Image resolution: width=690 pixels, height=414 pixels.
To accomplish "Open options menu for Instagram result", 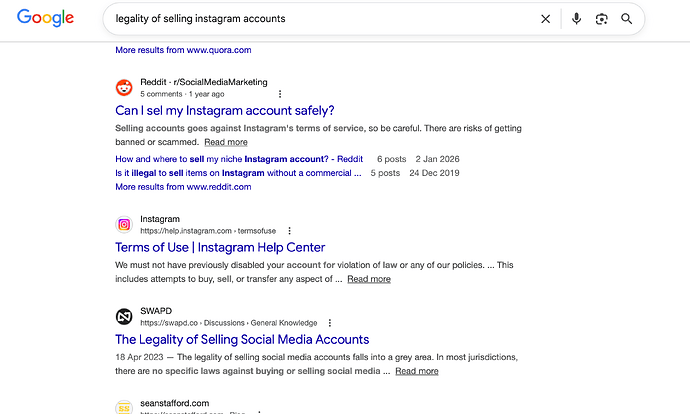I will pos(289,231).
